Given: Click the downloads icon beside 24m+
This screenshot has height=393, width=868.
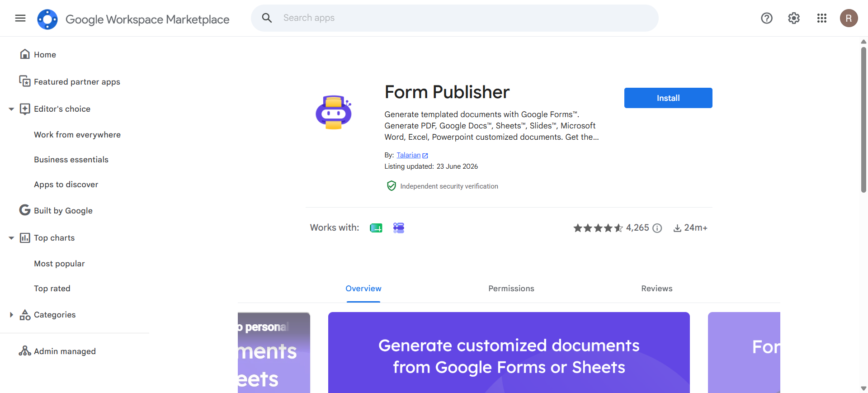Looking at the screenshot, I should coord(677,228).
